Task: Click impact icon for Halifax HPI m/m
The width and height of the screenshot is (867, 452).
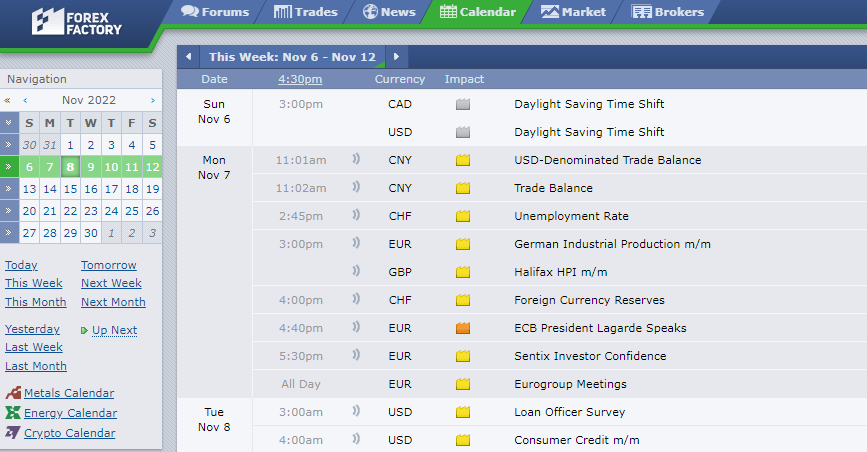Action: point(463,272)
